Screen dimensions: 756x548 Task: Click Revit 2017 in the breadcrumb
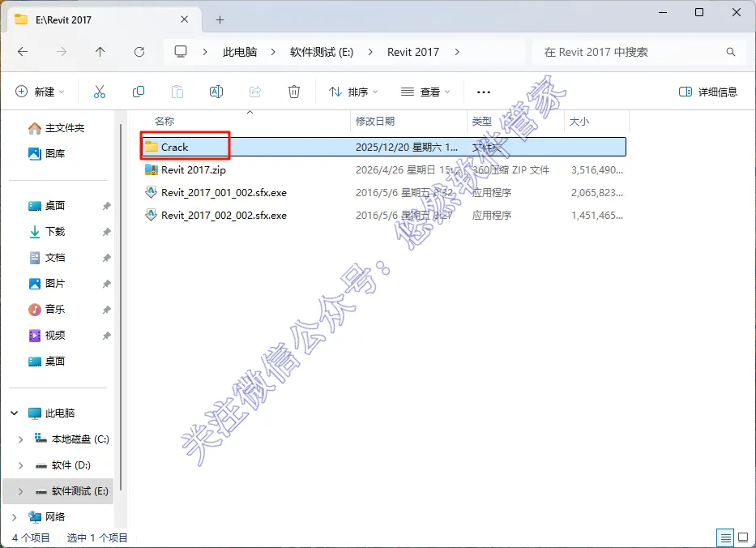[x=413, y=52]
